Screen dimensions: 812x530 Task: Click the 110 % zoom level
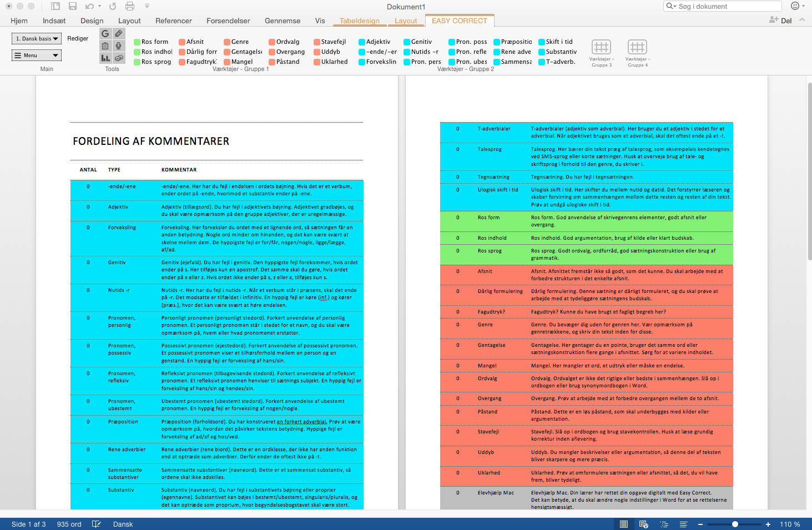[790, 524]
